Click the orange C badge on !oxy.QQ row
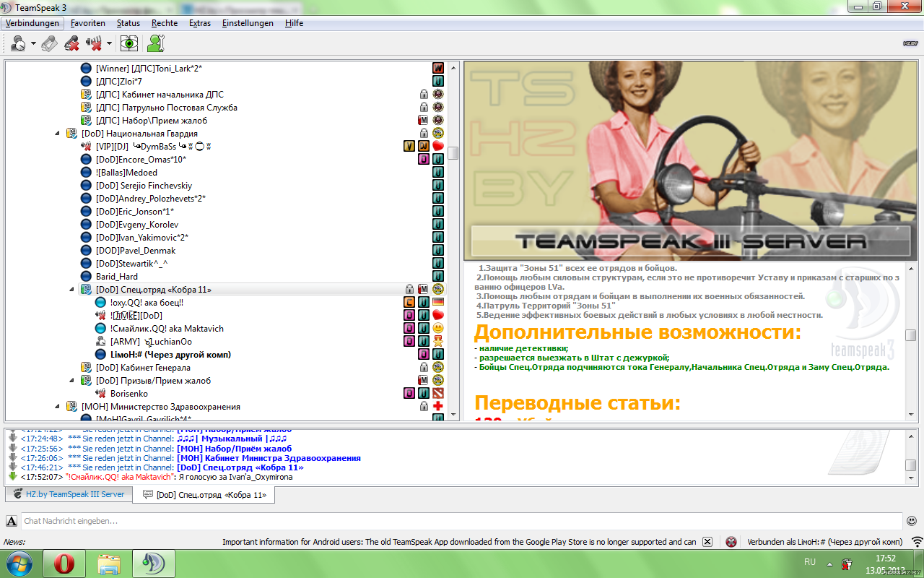Viewport: 924px width, 578px height. pos(409,303)
